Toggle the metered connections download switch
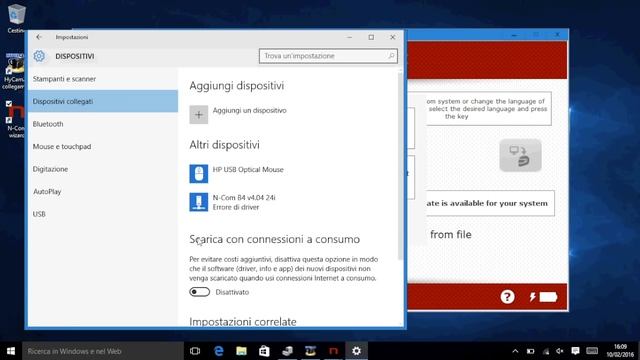The width and height of the screenshot is (640, 360). pos(200,292)
